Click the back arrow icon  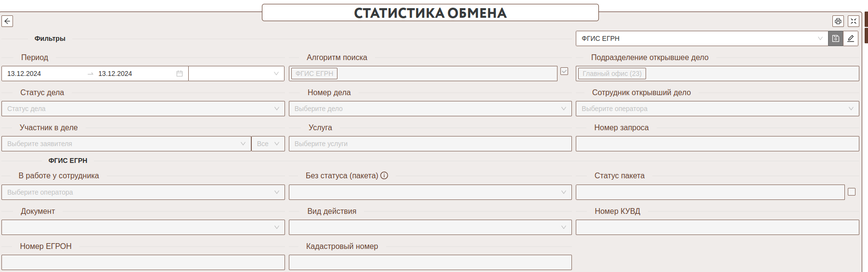(7, 21)
